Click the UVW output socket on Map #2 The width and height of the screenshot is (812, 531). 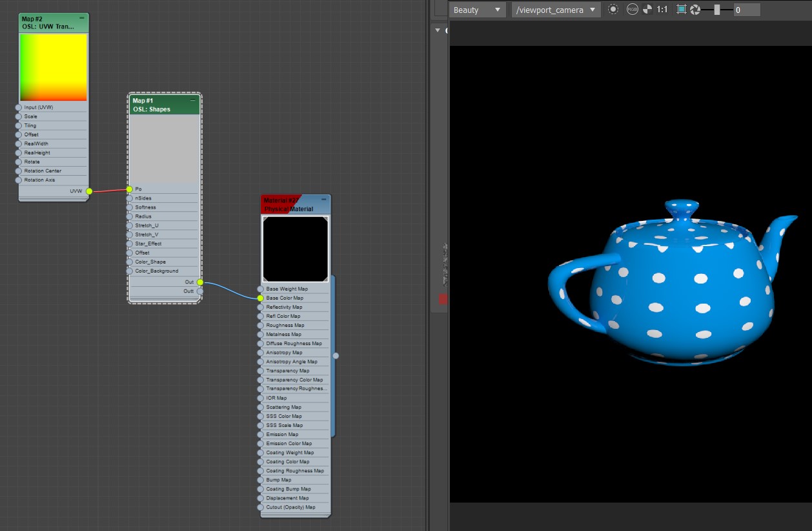pyautogui.click(x=89, y=191)
